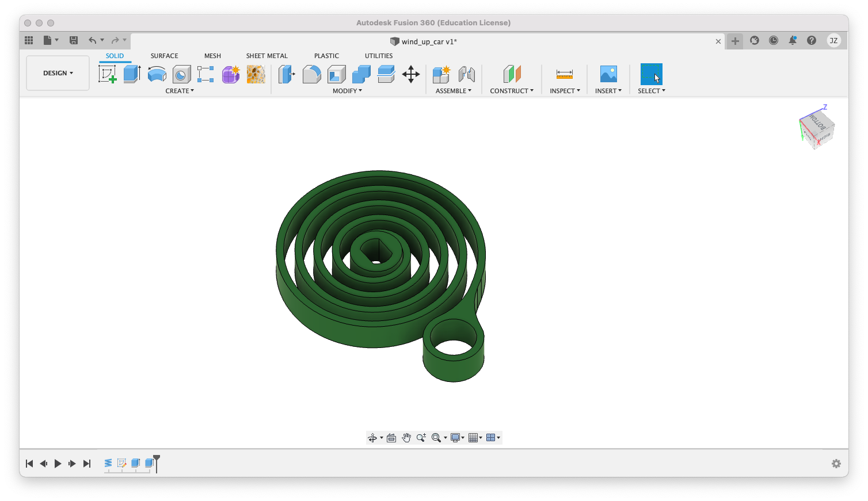Expand the MODIFY menu
Viewport: 868px width, 501px height.
point(347,91)
